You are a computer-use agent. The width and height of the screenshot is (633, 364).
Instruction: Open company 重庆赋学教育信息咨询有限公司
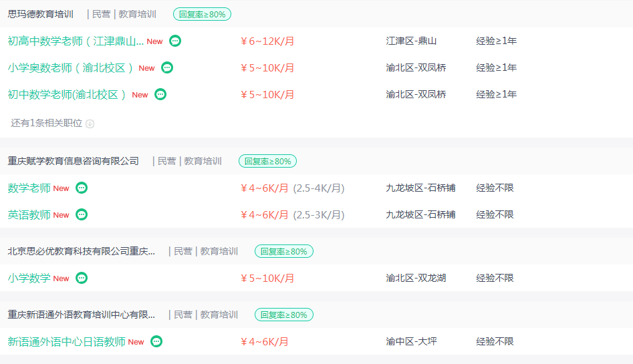pos(73,161)
